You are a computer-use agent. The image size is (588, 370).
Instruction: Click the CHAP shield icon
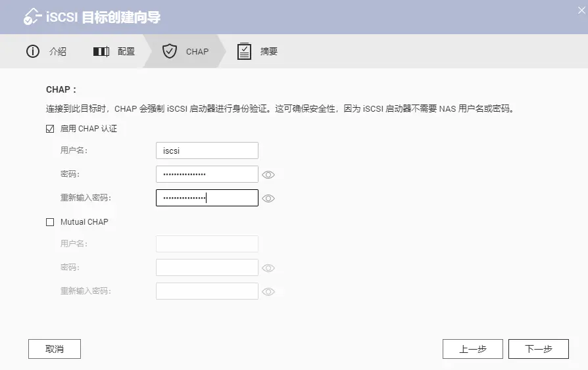[x=170, y=51]
